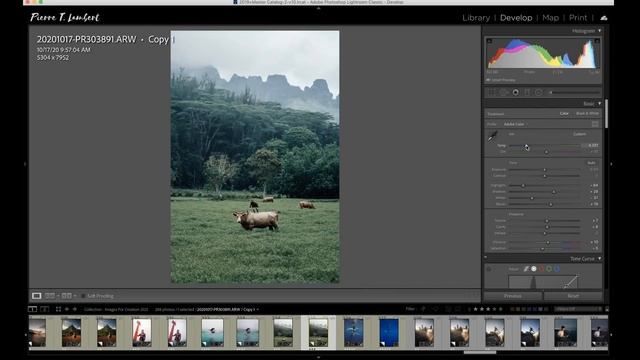The height and width of the screenshot is (360, 640).
Task: Expand the left panel group edge arrow
Action: coord(25,164)
